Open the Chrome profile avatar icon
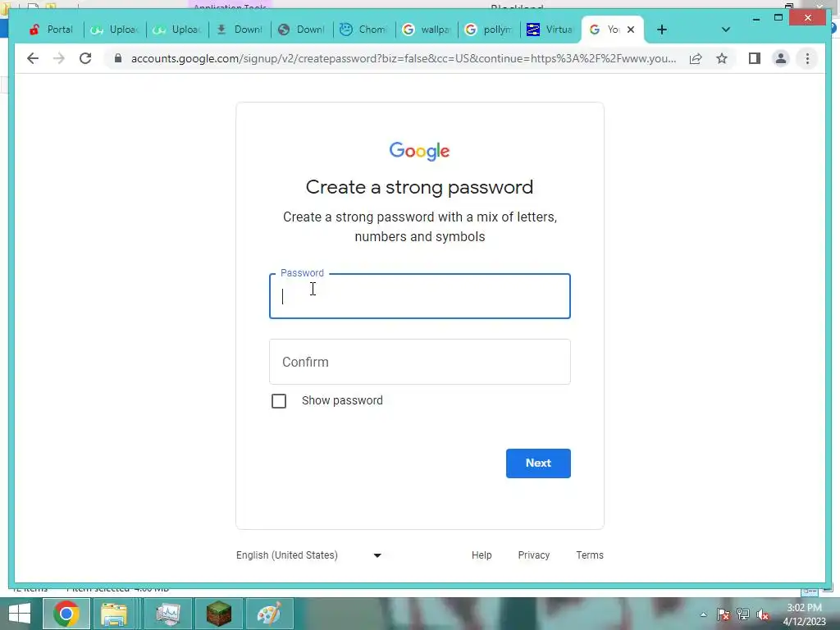This screenshot has height=630, width=840. (x=781, y=58)
